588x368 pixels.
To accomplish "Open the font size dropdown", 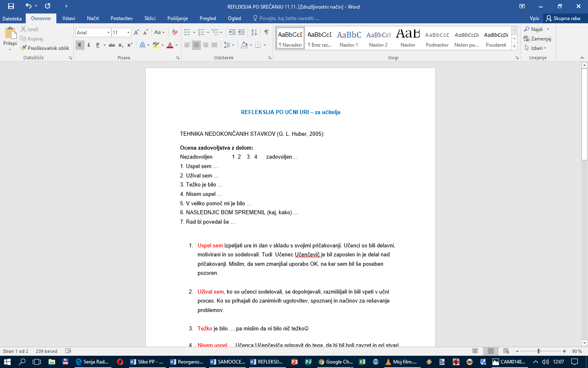I will [128, 32].
